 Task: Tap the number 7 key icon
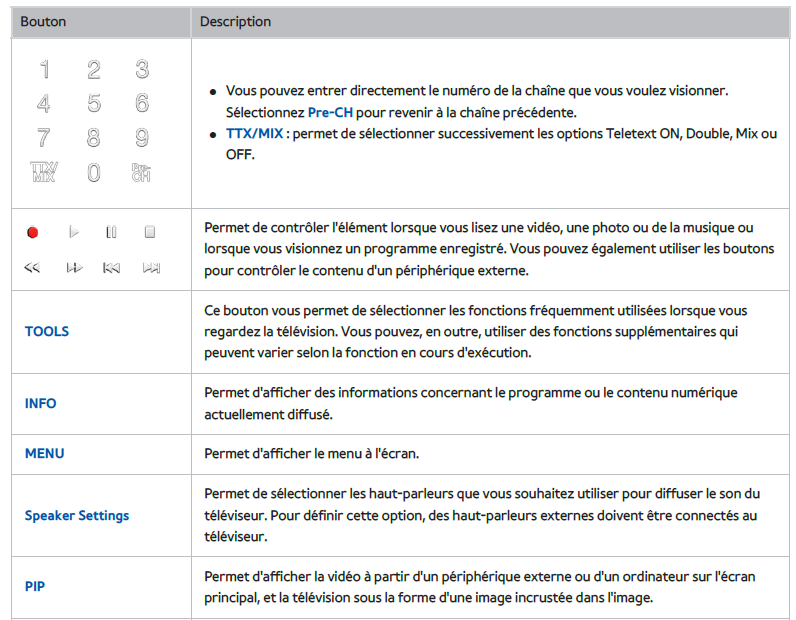(x=44, y=138)
